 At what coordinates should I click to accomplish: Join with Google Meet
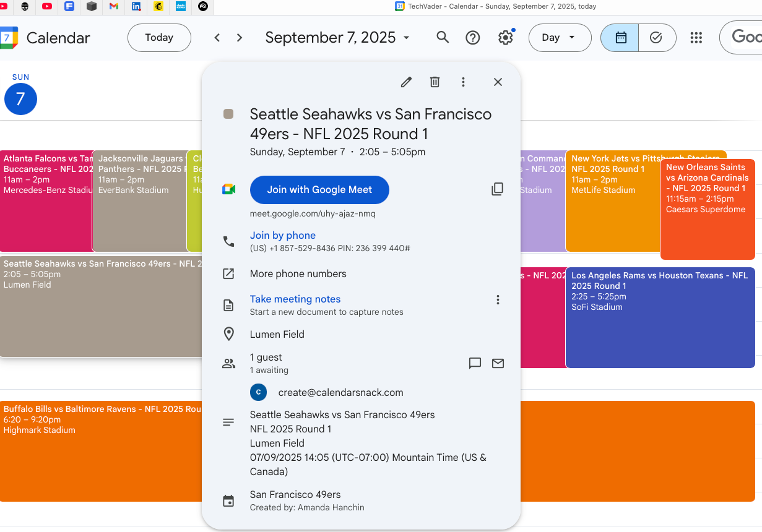point(319,190)
